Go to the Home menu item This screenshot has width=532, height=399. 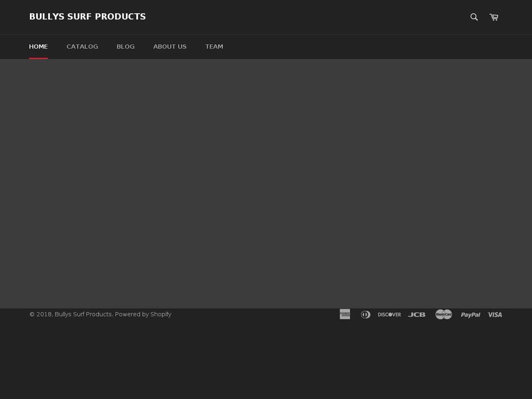point(38,47)
